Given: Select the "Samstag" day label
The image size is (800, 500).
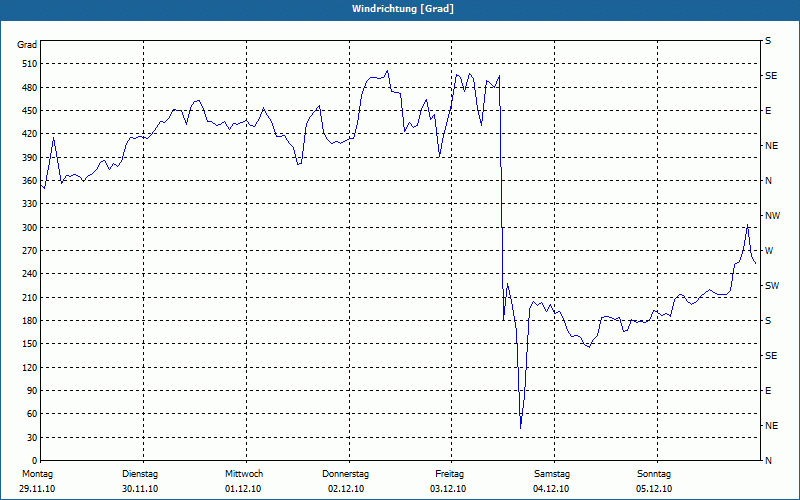Looking at the screenshot, I should 552,474.
